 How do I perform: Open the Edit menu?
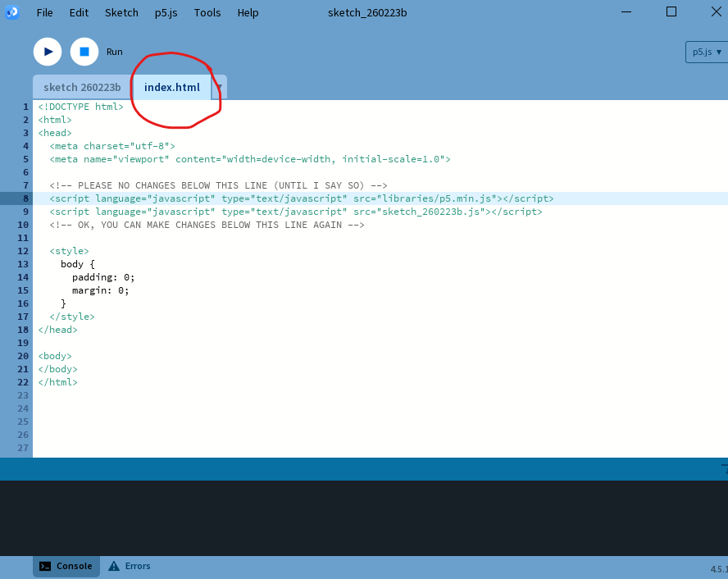point(79,12)
